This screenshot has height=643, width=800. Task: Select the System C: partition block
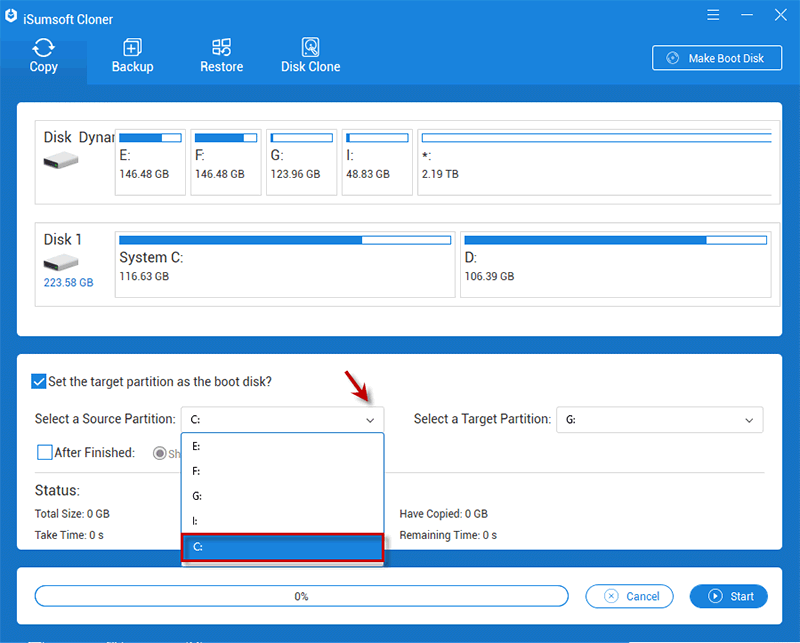(285, 264)
